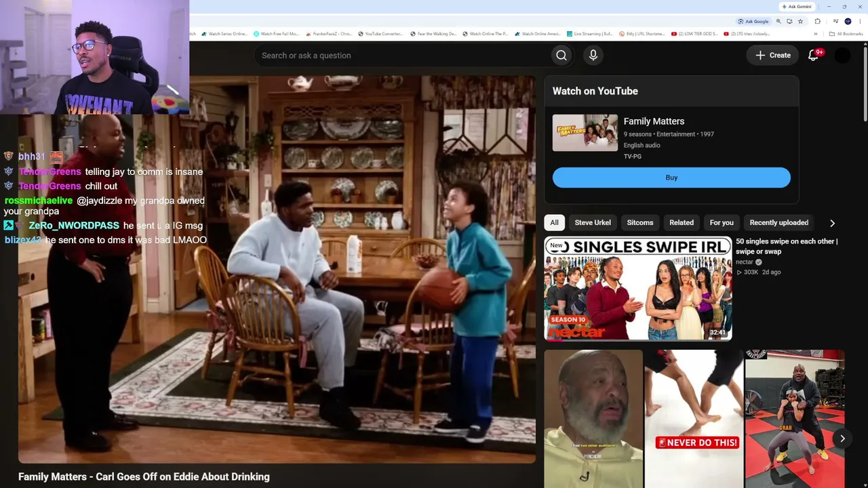The image size is (868, 488).
Task: Click the Create button
Action: (772, 56)
